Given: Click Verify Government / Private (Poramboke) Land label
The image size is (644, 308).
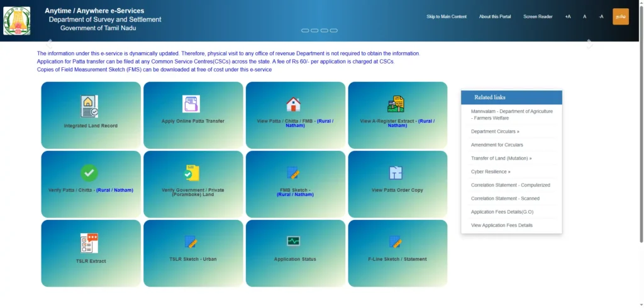Looking at the screenshot, I should point(193,192).
